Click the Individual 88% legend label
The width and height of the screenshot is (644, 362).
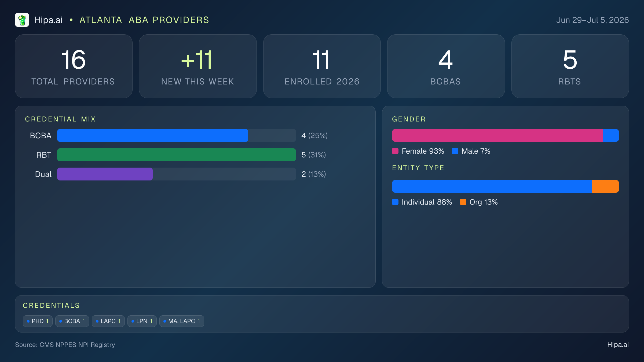[x=427, y=202]
